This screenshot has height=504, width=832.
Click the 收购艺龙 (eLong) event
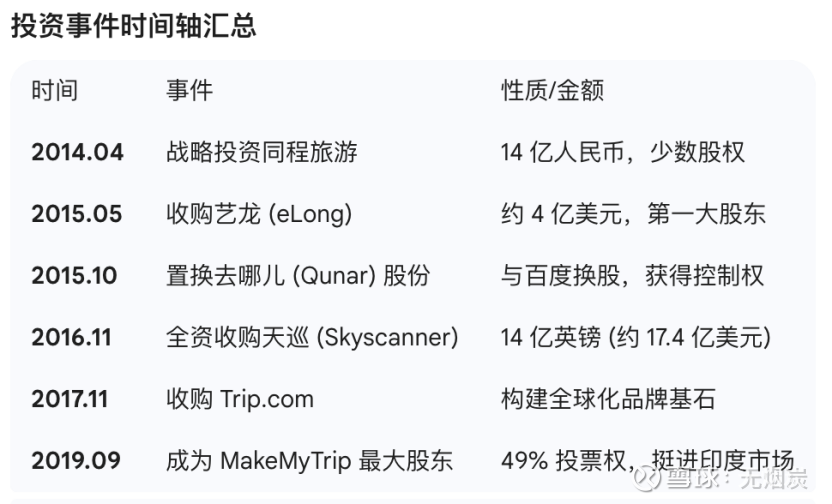coord(259,215)
